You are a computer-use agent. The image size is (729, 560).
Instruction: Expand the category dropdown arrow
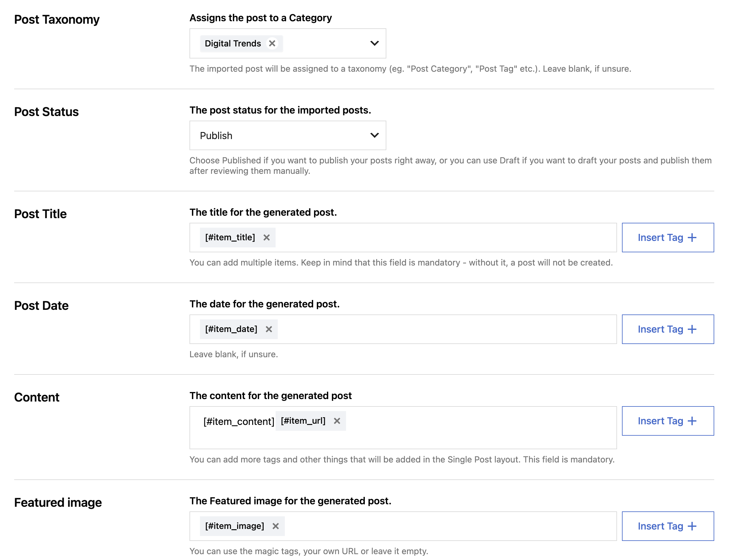[x=374, y=43]
